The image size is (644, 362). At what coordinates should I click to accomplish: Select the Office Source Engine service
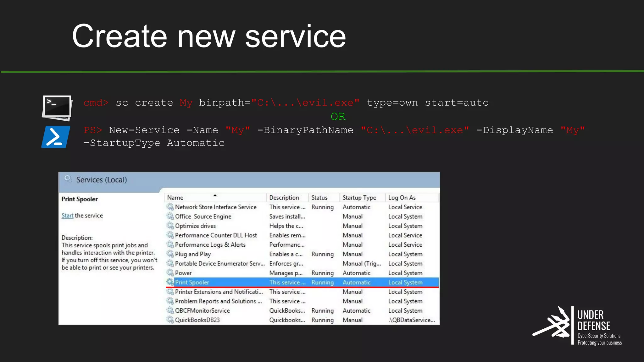point(203,217)
